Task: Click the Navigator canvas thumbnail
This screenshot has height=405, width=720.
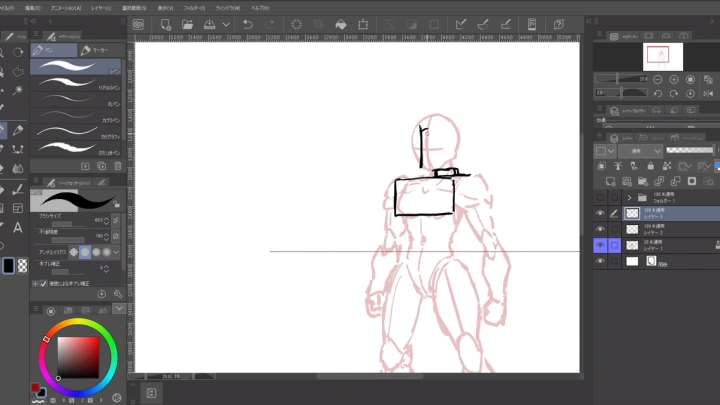Action: point(663,56)
